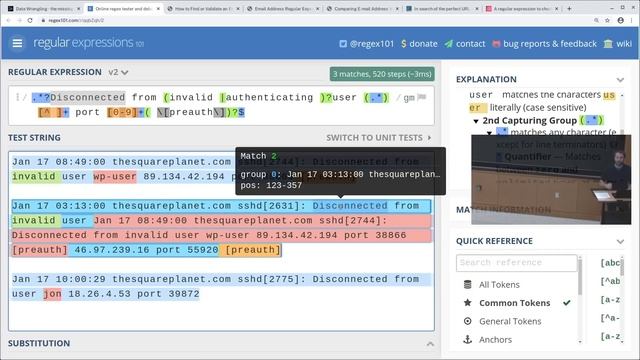The image size is (640, 360).
Task: Select Anchors in quick reference
Action: 496,340
